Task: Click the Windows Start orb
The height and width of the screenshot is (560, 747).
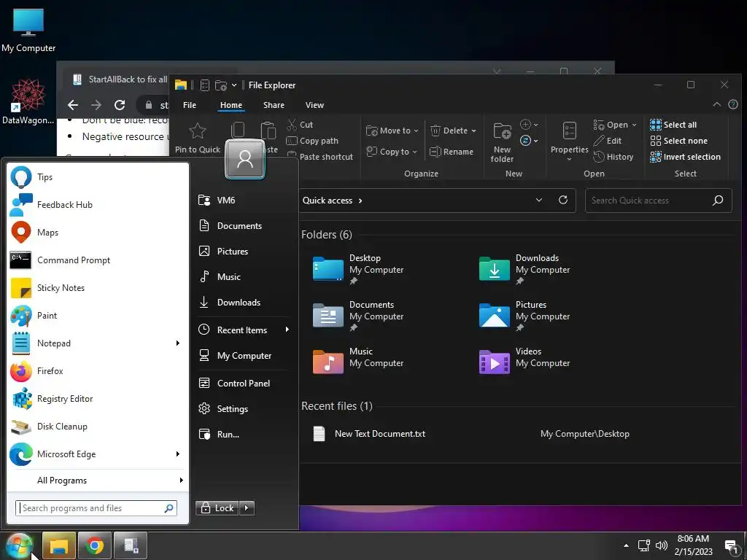Action: point(20,545)
